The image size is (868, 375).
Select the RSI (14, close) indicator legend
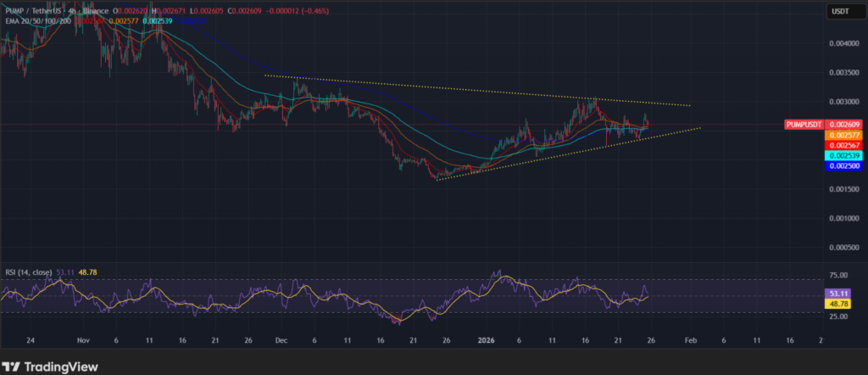click(x=25, y=272)
